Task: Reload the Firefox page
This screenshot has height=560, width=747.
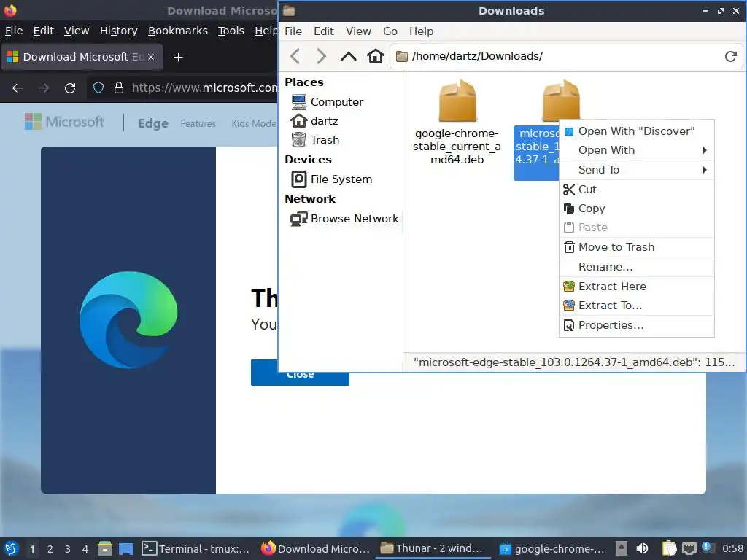Action: 70,87
